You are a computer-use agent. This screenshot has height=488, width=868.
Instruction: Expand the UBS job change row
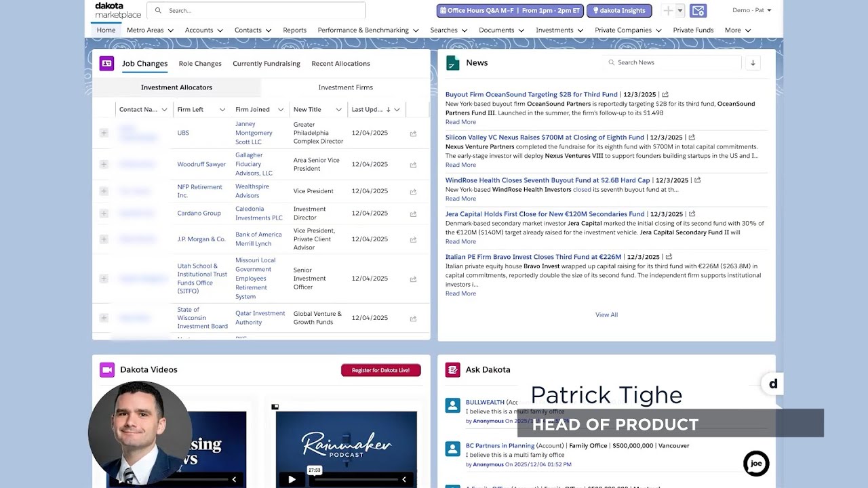click(x=104, y=133)
